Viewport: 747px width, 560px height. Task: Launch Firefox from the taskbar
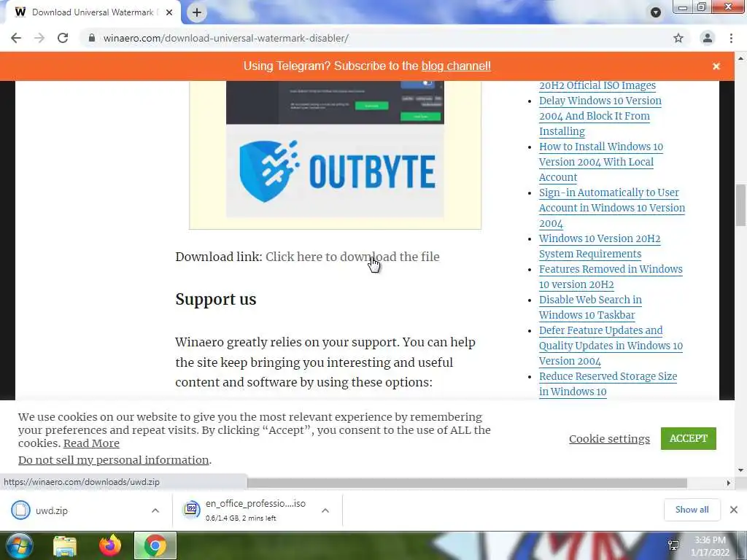(110, 545)
